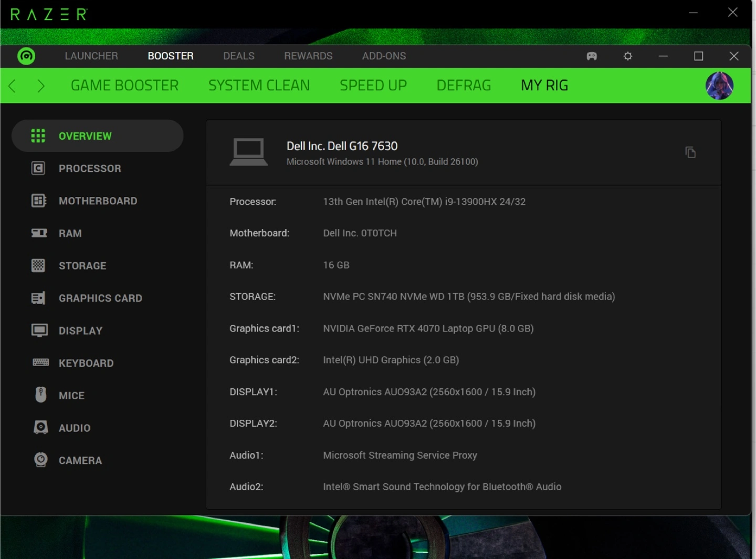
Task: Switch to Game Booster section
Action: (124, 85)
